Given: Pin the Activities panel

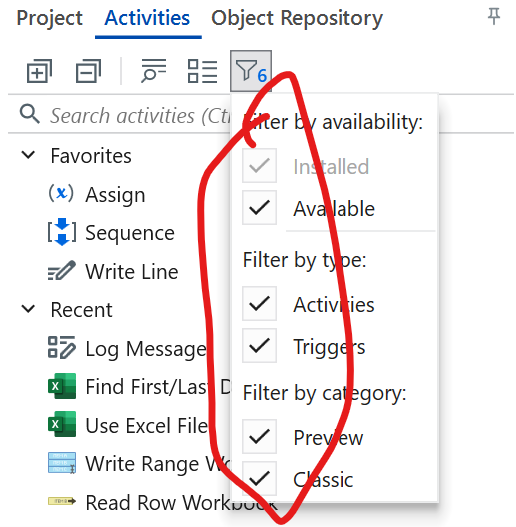Looking at the screenshot, I should click(493, 16).
